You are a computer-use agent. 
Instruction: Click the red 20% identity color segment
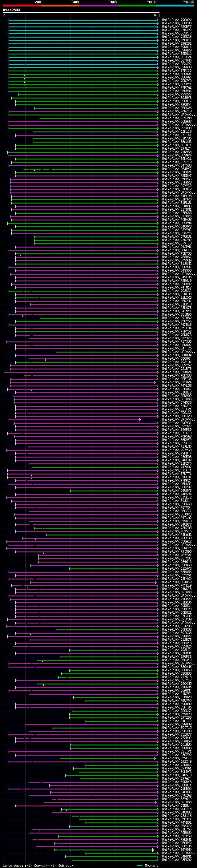pyautogui.click(x=22, y=6)
